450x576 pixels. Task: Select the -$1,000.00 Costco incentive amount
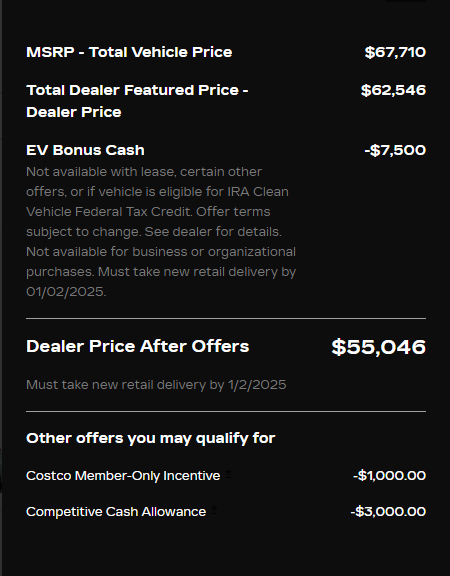click(389, 476)
